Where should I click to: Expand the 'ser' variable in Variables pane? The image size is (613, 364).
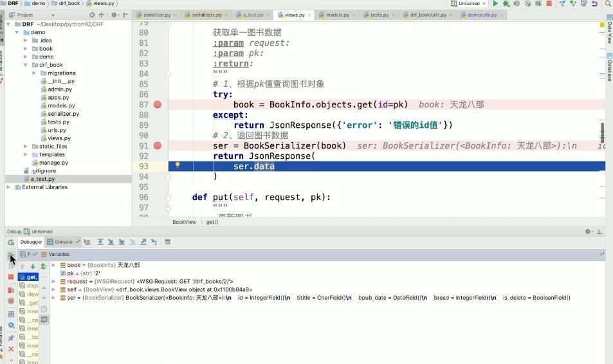point(55,298)
